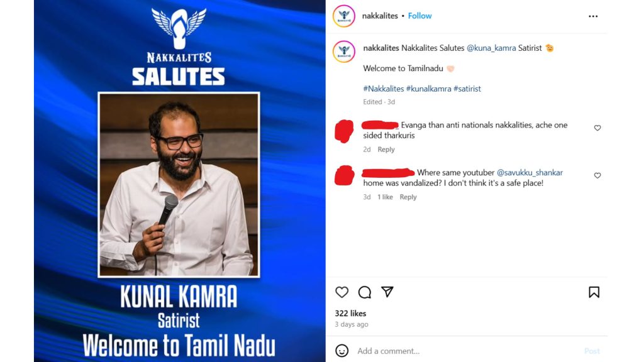Share post via paper plane icon
The width and height of the screenshot is (644, 362).
click(x=387, y=292)
